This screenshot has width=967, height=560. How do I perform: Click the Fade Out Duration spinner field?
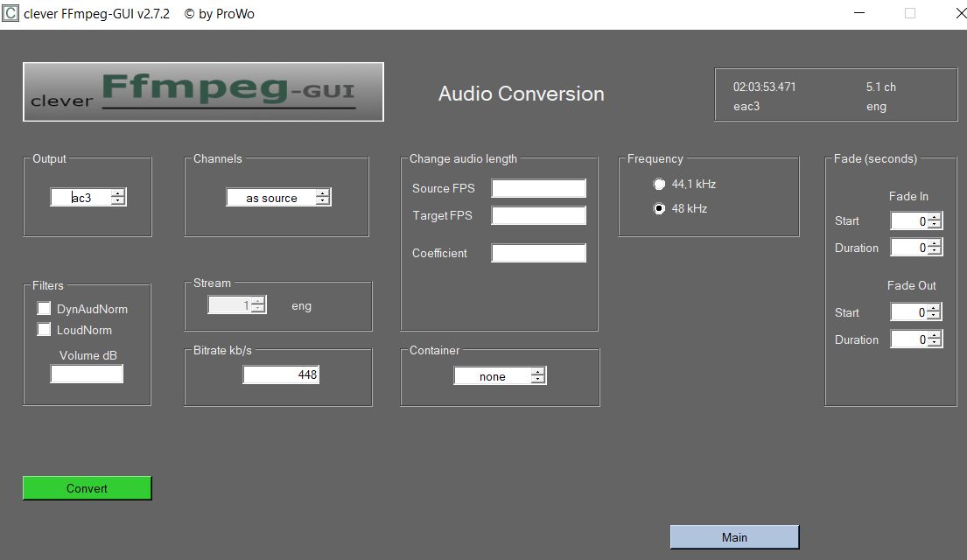point(916,339)
